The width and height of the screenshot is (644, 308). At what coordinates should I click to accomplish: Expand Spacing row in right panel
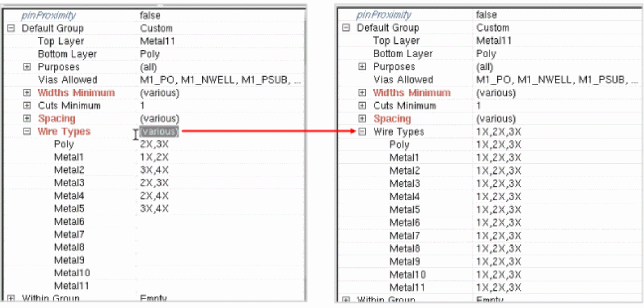click(x=362, y=119)
